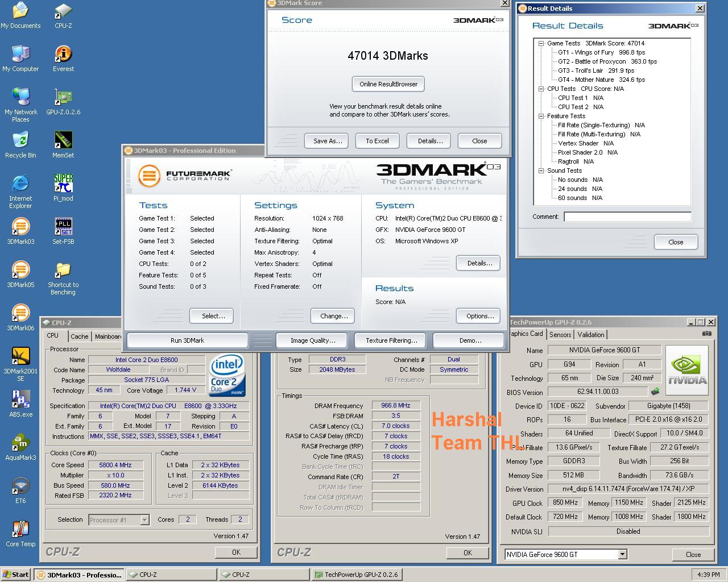This screenshot has width=728, height=582.
Task: Open Internet Explorer desktop icon
Action: coord(20,192)
